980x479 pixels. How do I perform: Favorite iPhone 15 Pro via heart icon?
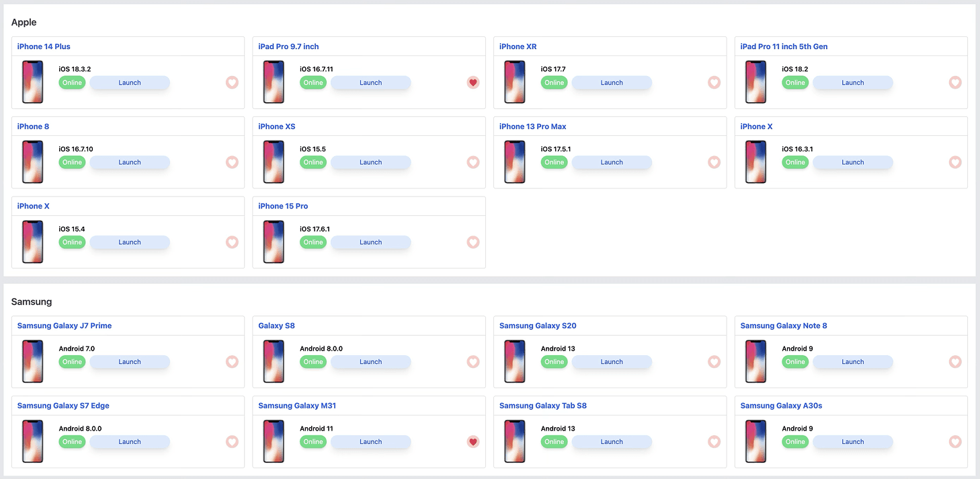point(473,242)
